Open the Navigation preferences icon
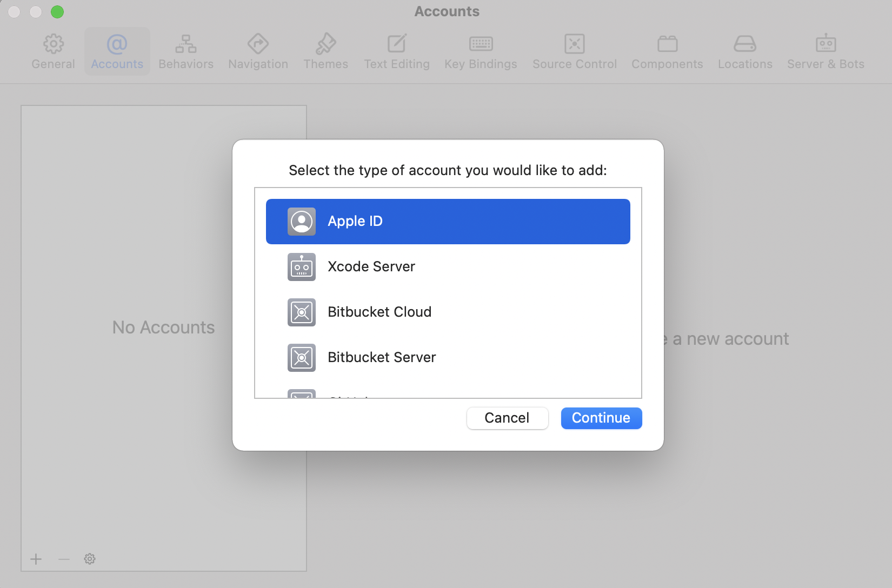This screenshot has width=892, height=588. (x=258, y=44)
